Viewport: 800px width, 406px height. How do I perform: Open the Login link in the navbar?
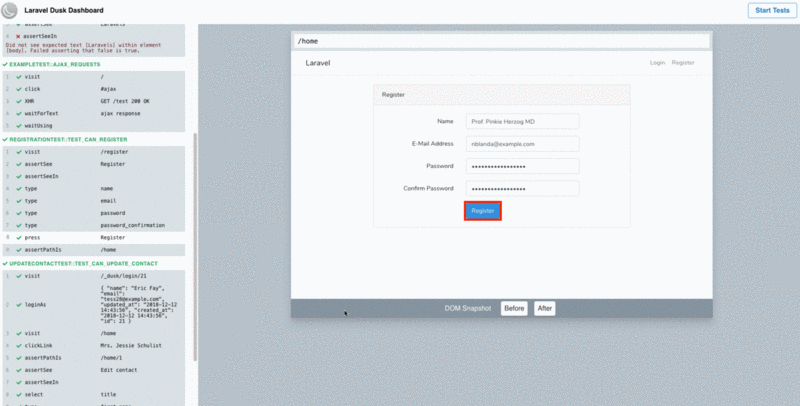(657, 63)
